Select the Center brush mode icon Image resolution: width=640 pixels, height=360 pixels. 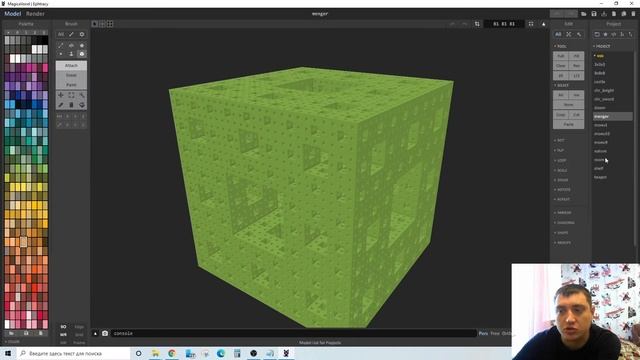coord(71,45)
